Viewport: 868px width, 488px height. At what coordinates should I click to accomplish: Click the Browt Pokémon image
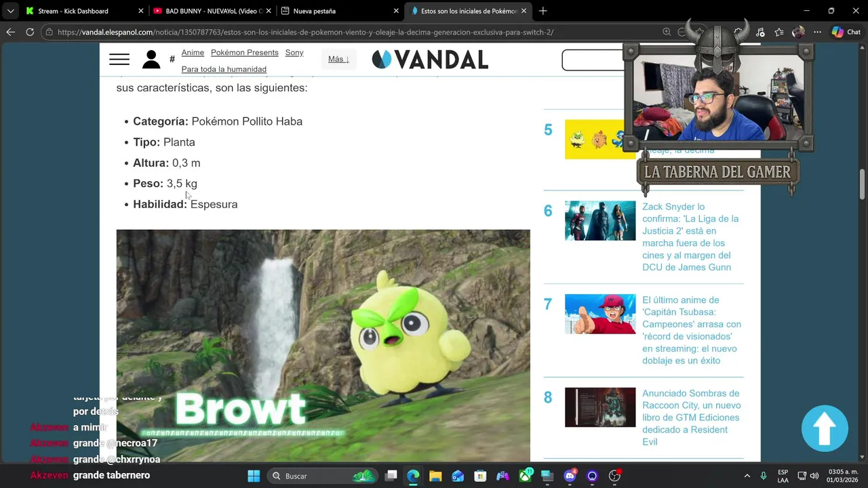[x=323, y=346]
